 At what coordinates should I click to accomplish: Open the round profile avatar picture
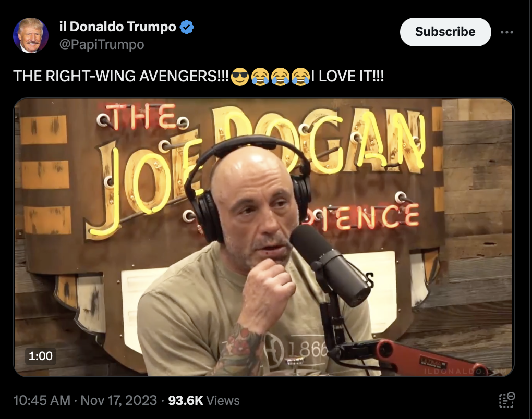[x=31, y=35]
